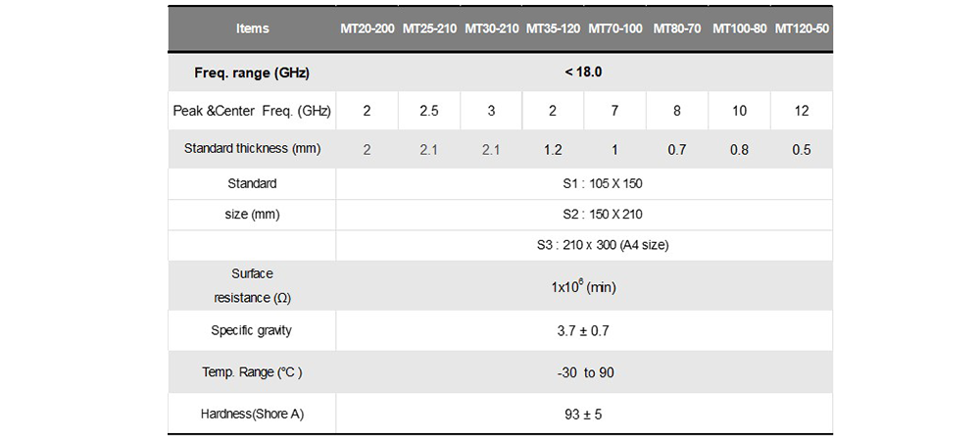This screenshot has height=441, width=980.
Task: Select the MT100-80 column header
Action: point(739,28)
